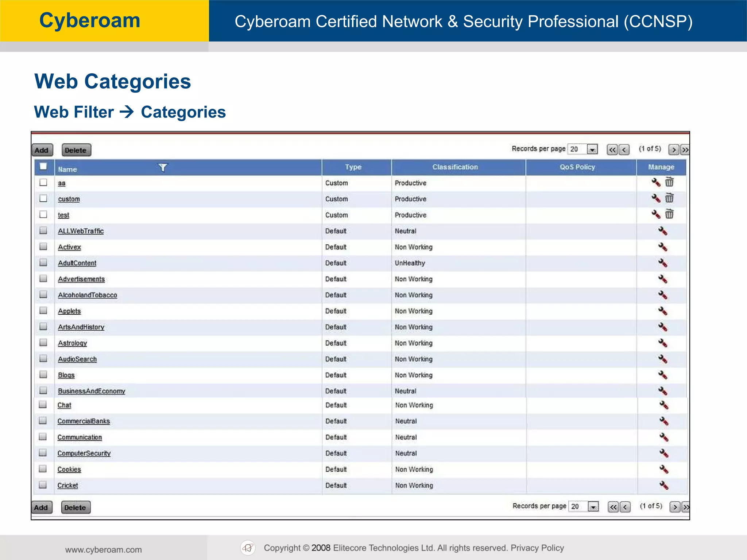Tick the AdultContent row checkbox
This screenshot has height=560, width=747.
pos(43,262)
